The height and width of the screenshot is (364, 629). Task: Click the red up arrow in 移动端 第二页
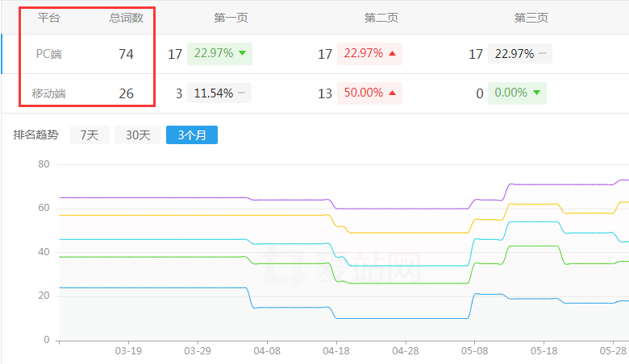click(x=392, y=93)
